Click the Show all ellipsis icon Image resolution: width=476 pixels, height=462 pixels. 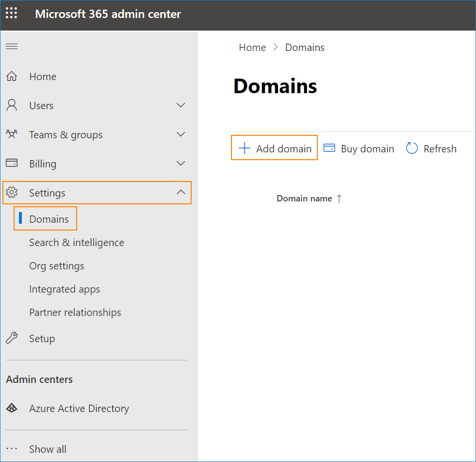point(12,448)
